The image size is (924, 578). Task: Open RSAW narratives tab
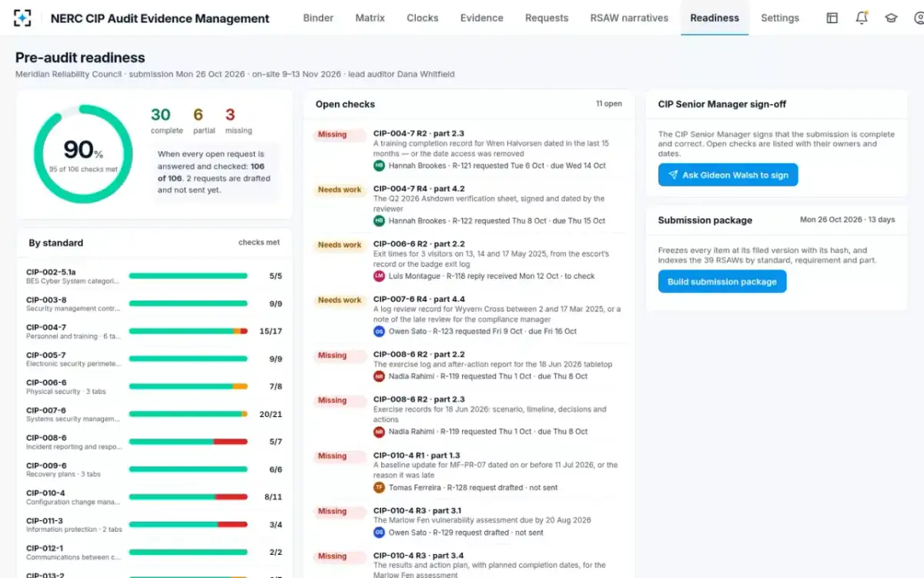pyautogui.click(x=629, y=18)
